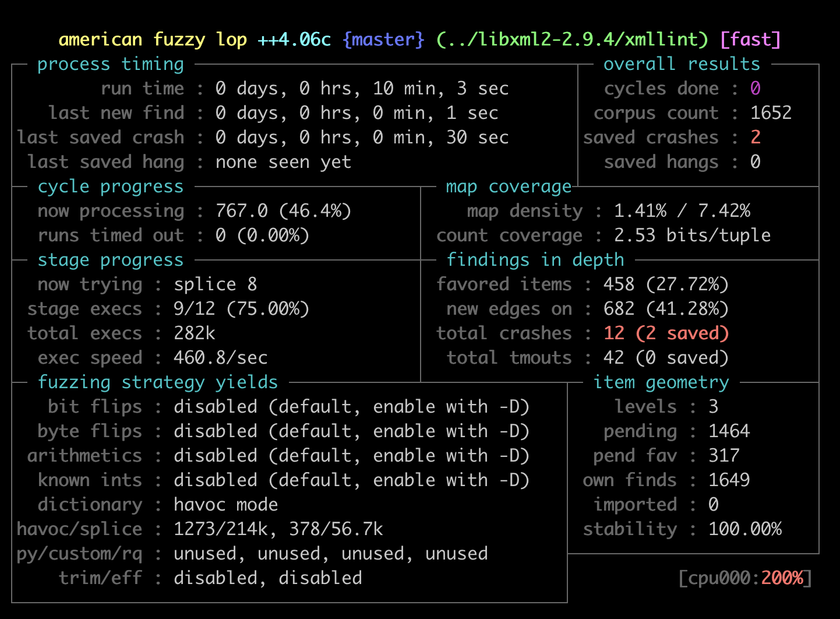Click the (../libxml2-2.9.4/xmllint) target path
Image resolution: width=840 pixels, height=619 pixels.
coord(572,40)
